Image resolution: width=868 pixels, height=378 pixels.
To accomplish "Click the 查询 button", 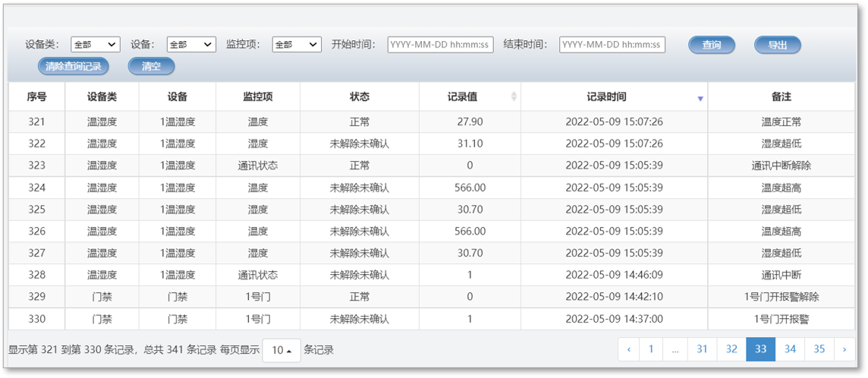I will [x=711, y=45].
